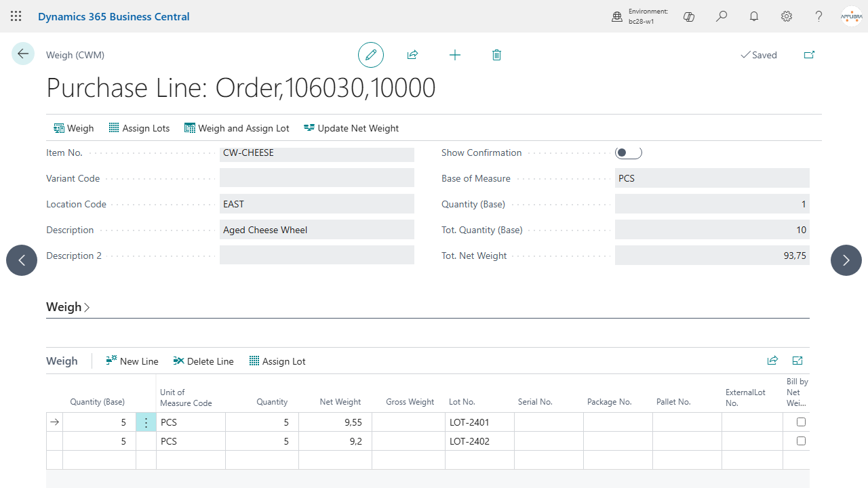This screenshot has width=868, height=488.
Task: Maximize the Weigh lines subpage
Action: click(x=797, y=361)
